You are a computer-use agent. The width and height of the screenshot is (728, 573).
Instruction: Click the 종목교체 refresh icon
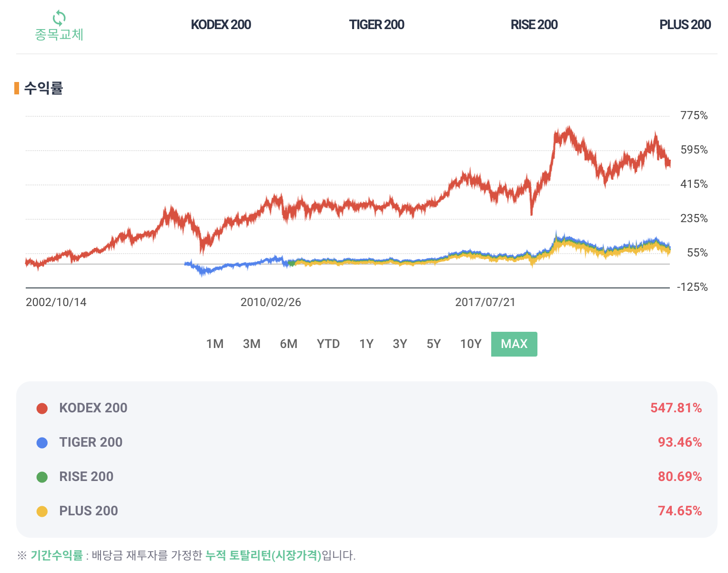[x=59, y=18]
